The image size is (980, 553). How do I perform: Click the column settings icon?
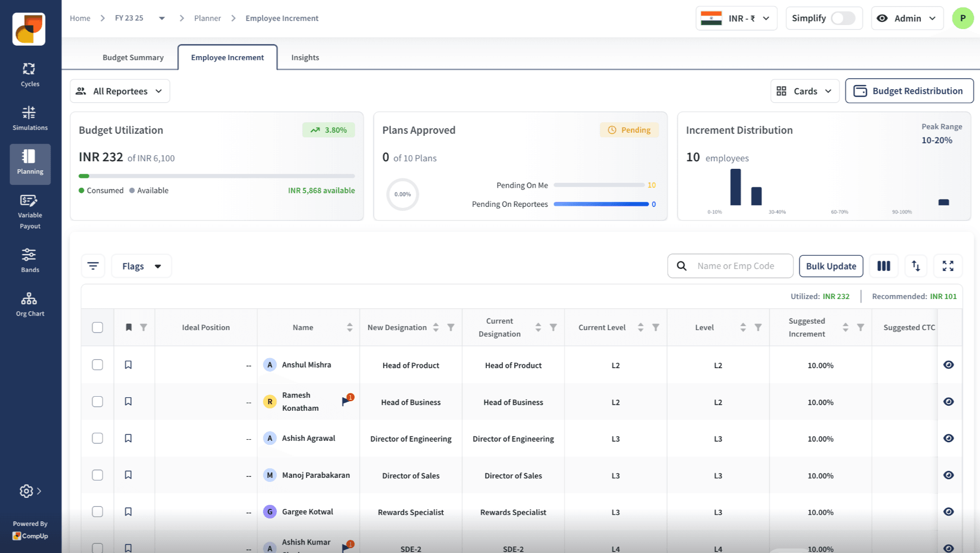(x=883, y=266)
